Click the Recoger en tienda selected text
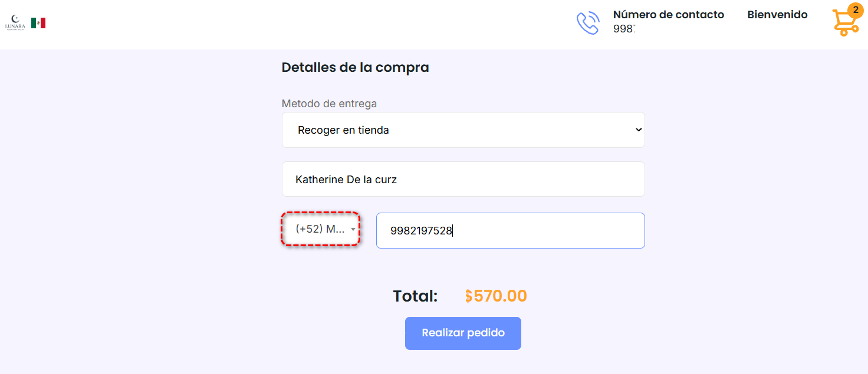This screenshot has height=374, width=868. pos(343,130)
